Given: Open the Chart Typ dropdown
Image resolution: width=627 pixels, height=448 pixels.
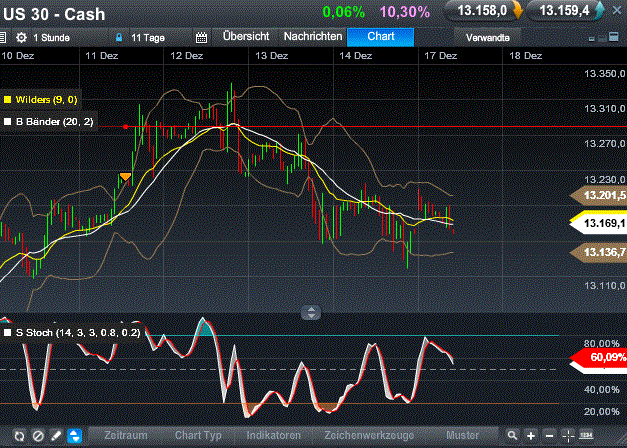Looking at the screenshot, I should click(x=198, y=436).
